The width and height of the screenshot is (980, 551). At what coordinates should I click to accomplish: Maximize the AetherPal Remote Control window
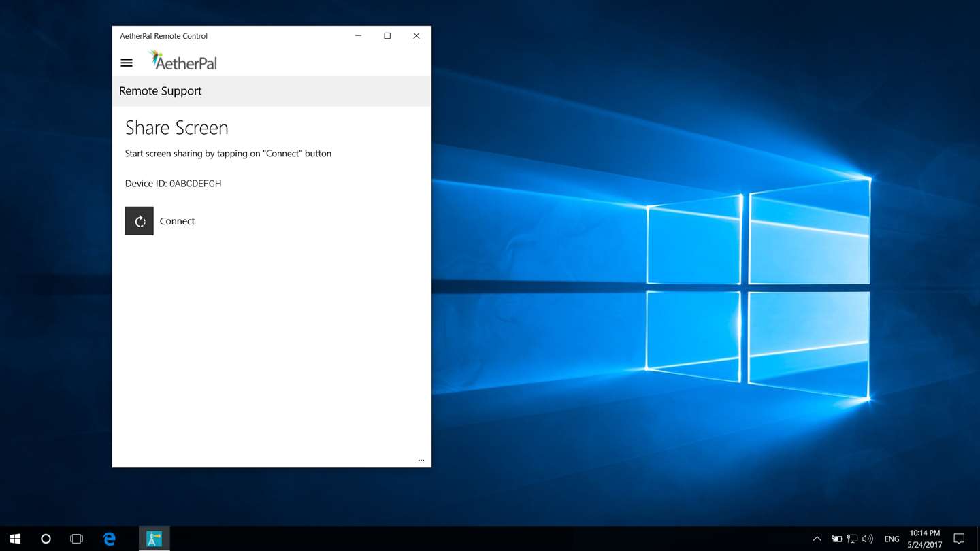pos(387,36)
